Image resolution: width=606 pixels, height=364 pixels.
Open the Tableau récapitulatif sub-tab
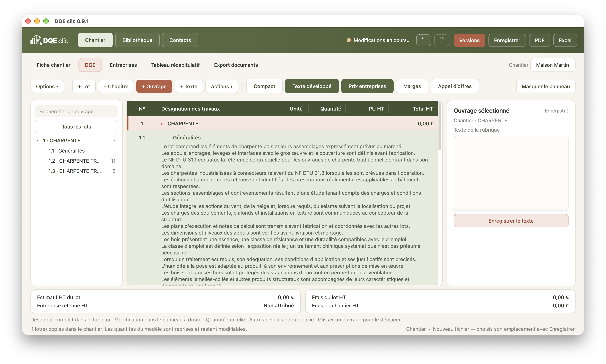pos(175,65)
